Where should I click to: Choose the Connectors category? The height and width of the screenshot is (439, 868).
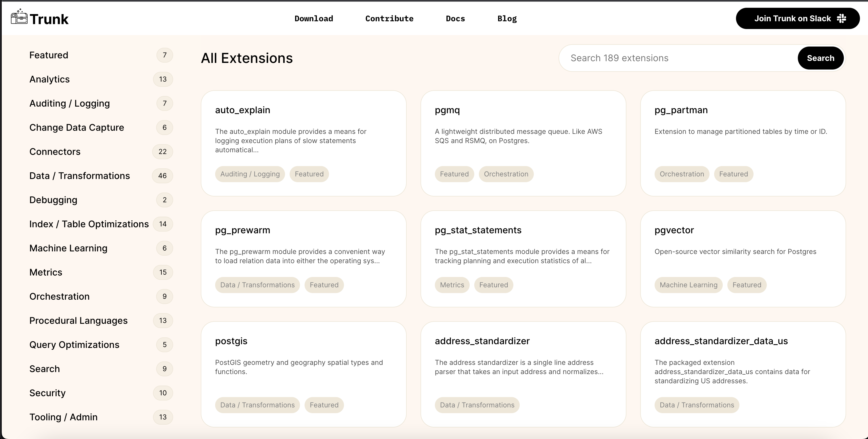(101, 152)
